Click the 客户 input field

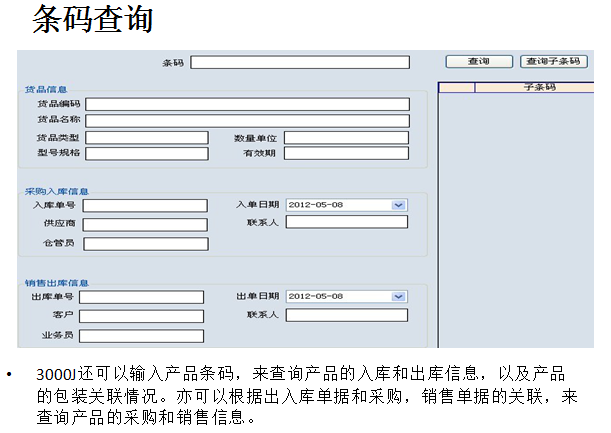(x=141, y=316)
